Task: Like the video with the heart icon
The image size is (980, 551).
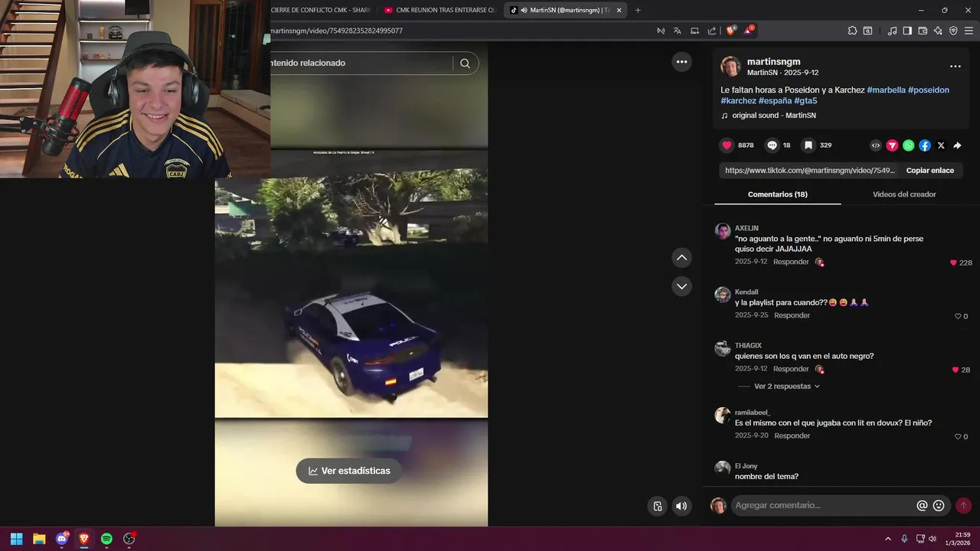Action: pyautogui.click(x=727, y=145)
